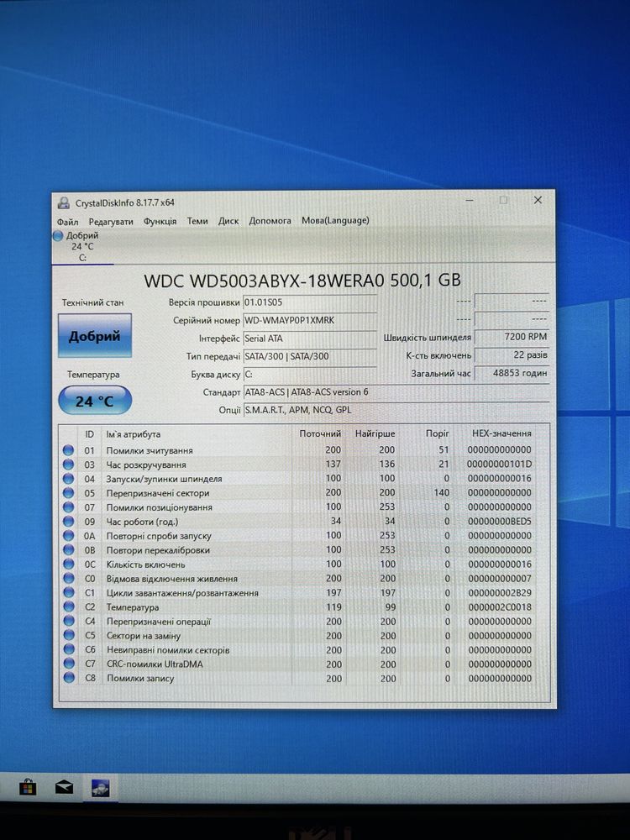Click the HEX-значення column header
The height and width of the screenshot is (840, 630).
click(x=501, y=433)
